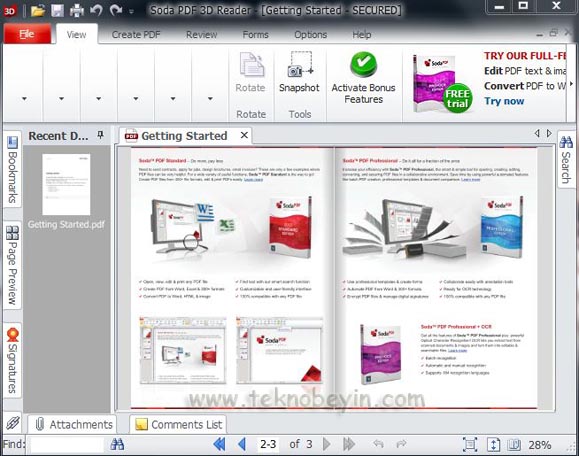Fit page to height
Viewport: 579px width, 456px height.
point(493,445)
